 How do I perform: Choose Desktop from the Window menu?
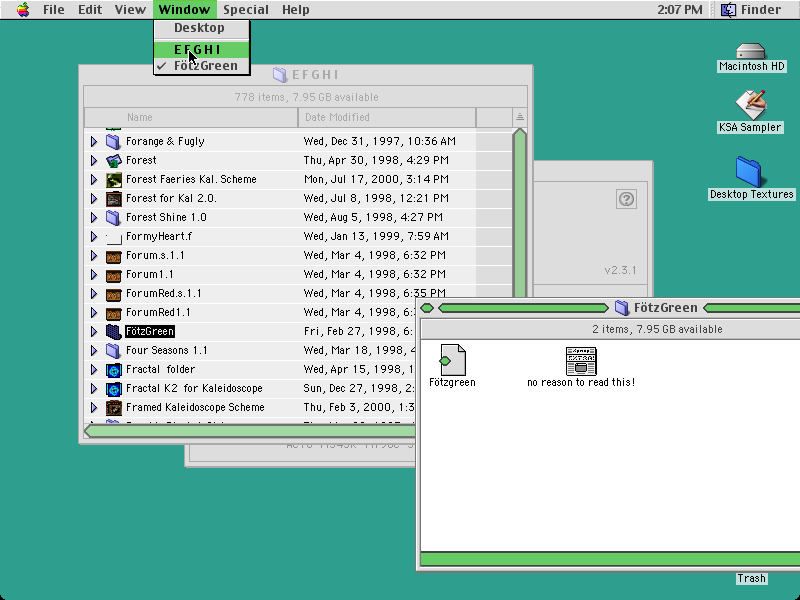pyautogui.click(x=202, y=28)
